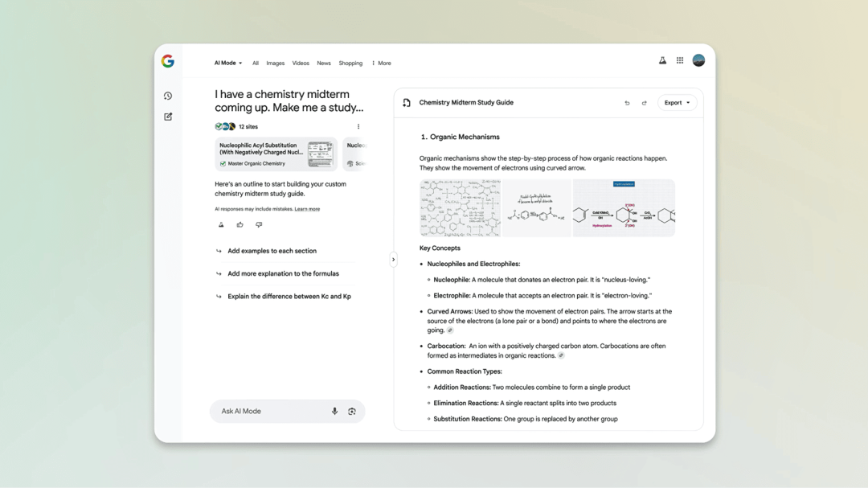The height and width of the screenshot is (488, 868).
Task: Open source link icon after Curved Arrows text
Action: tap(450, 330)
